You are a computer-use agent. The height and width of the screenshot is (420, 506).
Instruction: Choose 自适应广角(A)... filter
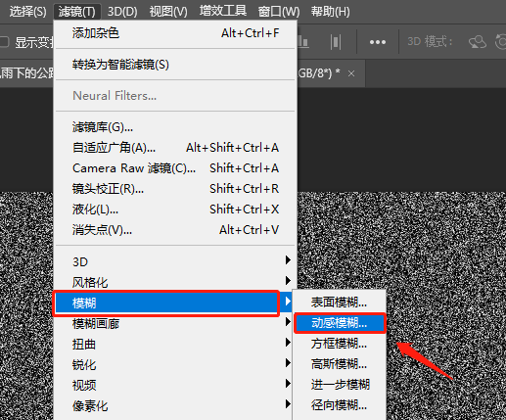(175, 148)
